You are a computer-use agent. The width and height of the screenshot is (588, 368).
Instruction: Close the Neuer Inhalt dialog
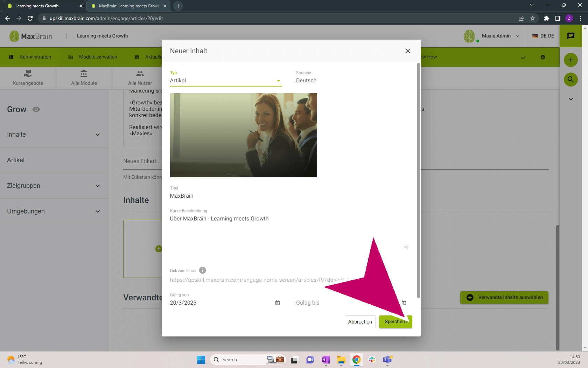click(x=408, y=51)
